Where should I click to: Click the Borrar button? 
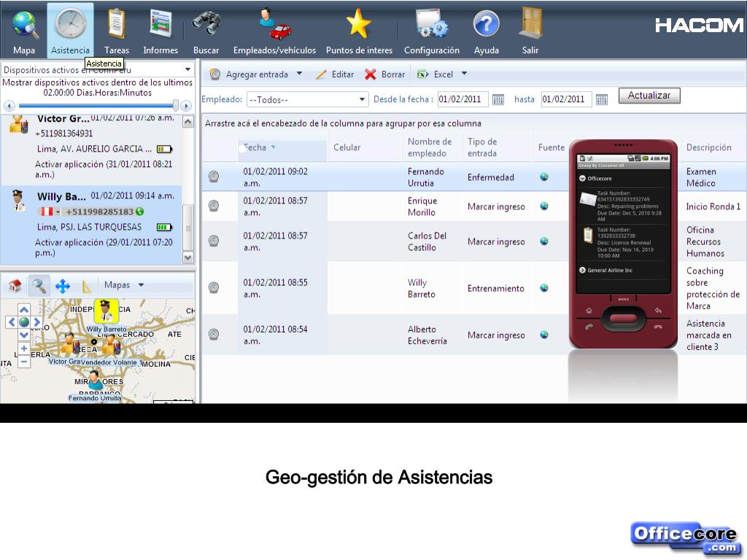pyautogui.click(x=385, y=74)
